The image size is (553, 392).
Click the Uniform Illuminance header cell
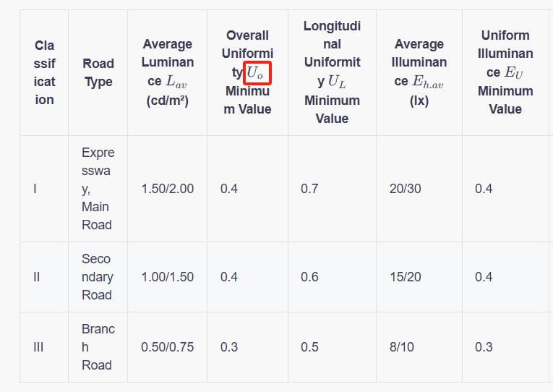coord(505,72)
